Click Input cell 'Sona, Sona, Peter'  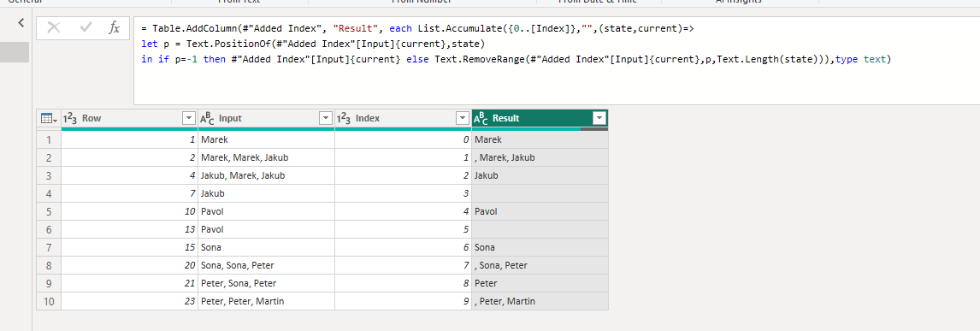[x=266, y=265]
